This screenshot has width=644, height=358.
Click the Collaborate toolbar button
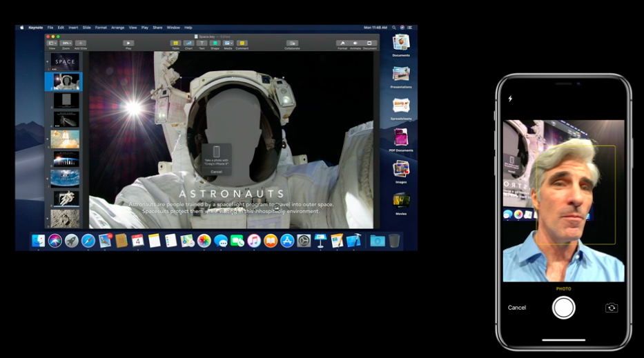pyautogui.click(x=292, y=43)
